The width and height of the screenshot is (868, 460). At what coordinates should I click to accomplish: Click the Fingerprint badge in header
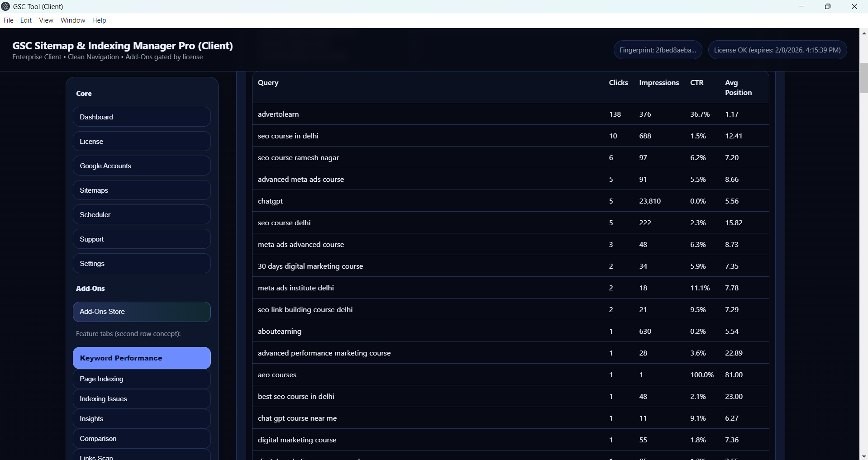658,50
